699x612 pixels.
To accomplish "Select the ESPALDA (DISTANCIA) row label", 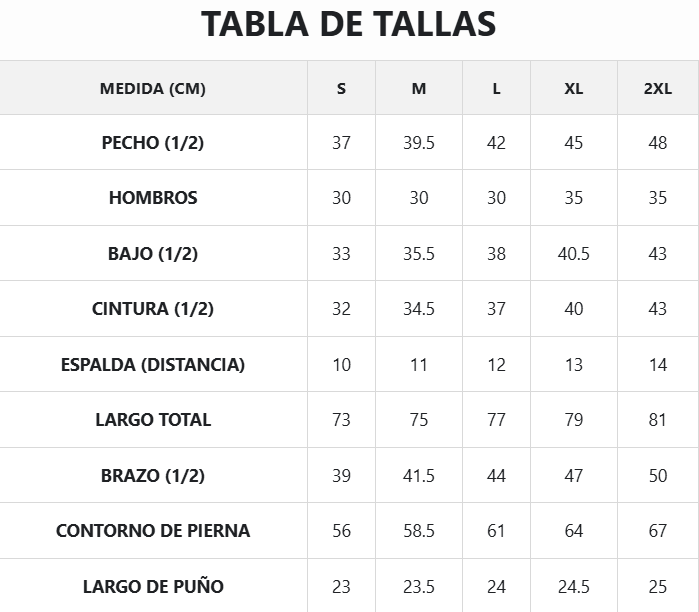I will [x=153, y=364].
